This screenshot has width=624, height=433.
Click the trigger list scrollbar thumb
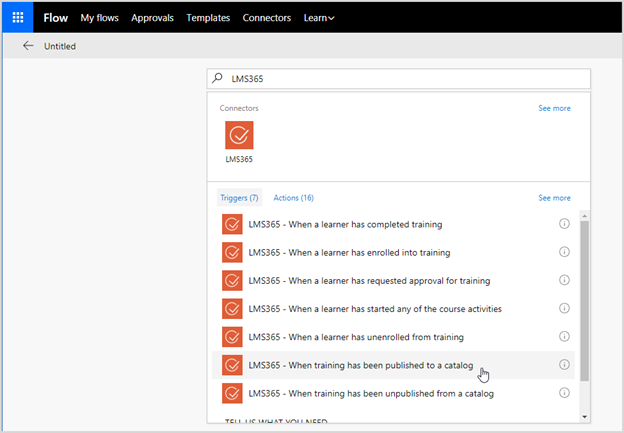tap(584, 301)
